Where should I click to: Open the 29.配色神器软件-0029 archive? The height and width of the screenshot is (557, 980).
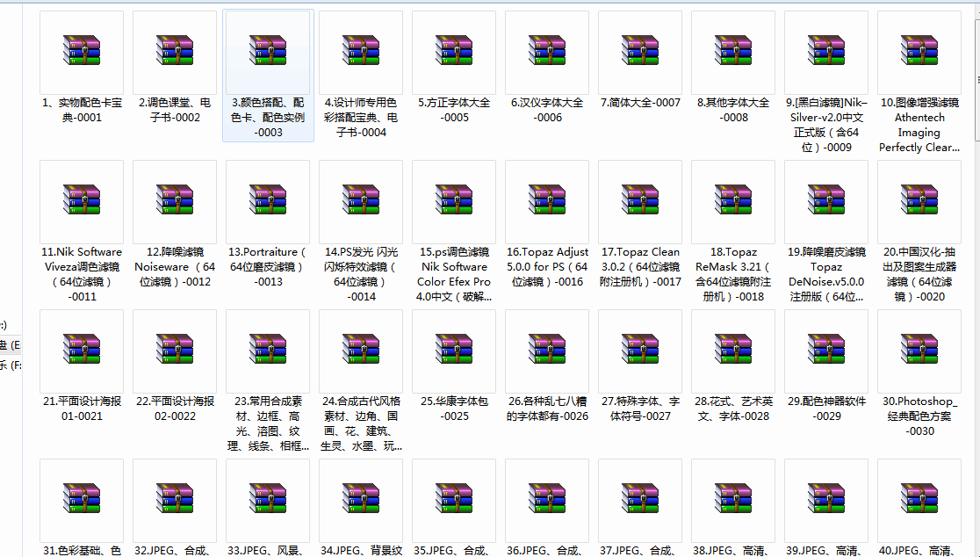[x=825, y=351]
